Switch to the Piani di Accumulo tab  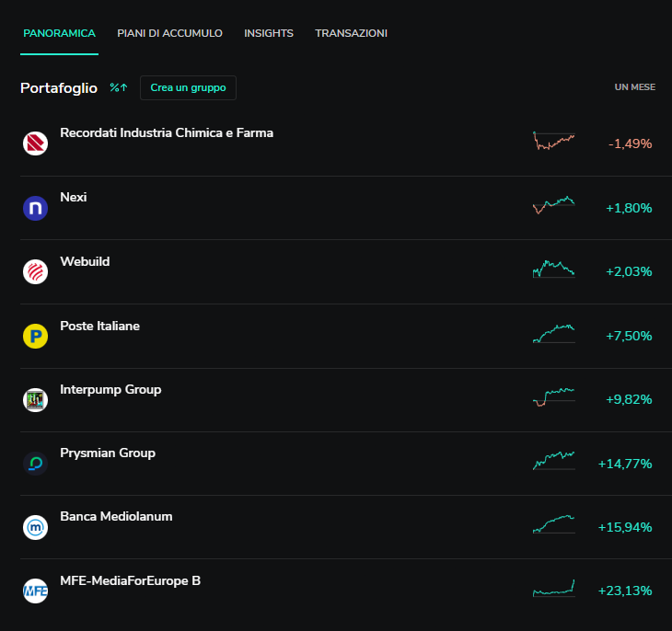point(169,33)
